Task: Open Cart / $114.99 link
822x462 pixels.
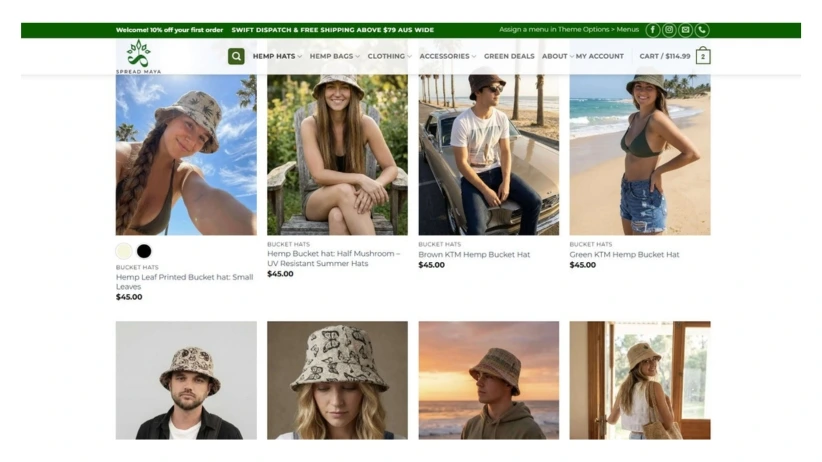Action: [x=665, y=56]
